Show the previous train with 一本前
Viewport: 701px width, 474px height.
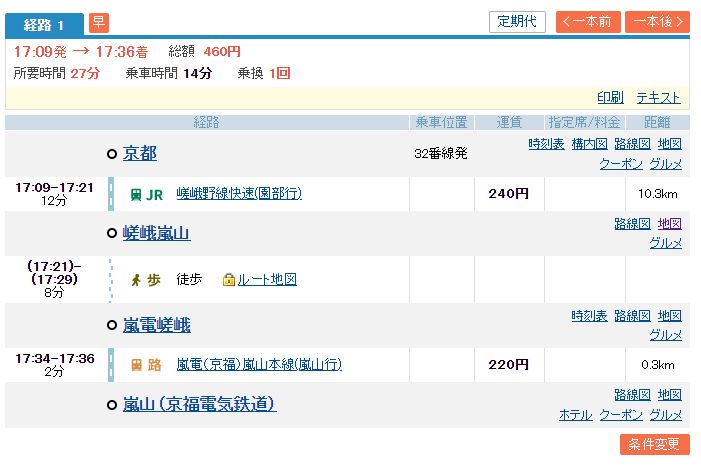click(x=587, y=22)
